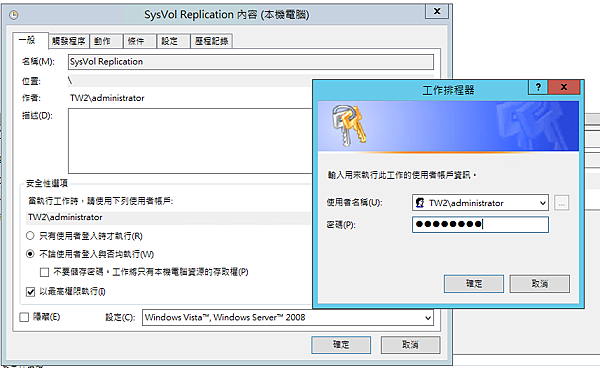Click 取消 in the properties window

point(410,345)
